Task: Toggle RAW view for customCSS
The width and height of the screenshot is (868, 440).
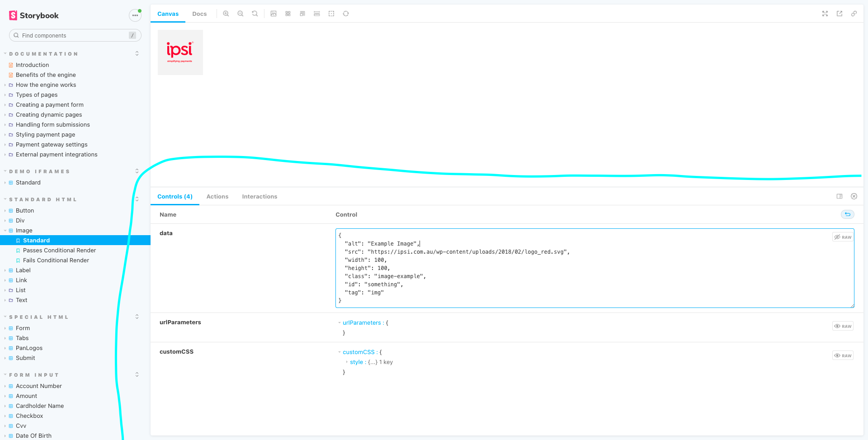Action: point(843,355)
